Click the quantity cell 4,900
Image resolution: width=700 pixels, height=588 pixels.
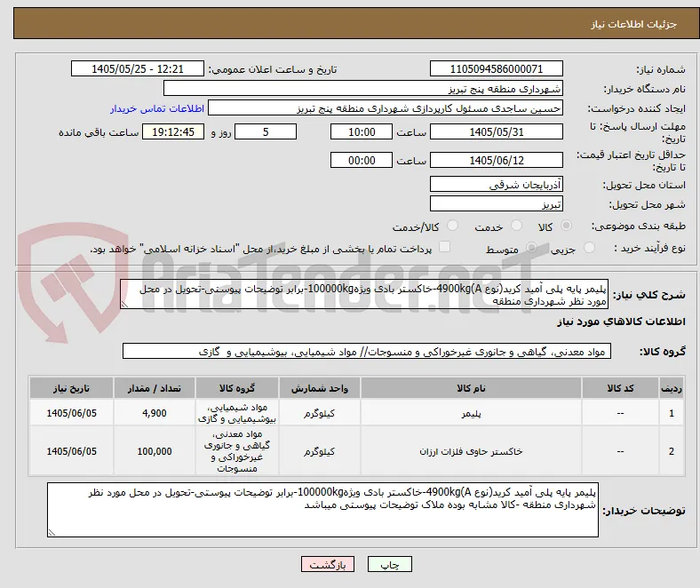[155, 413]
